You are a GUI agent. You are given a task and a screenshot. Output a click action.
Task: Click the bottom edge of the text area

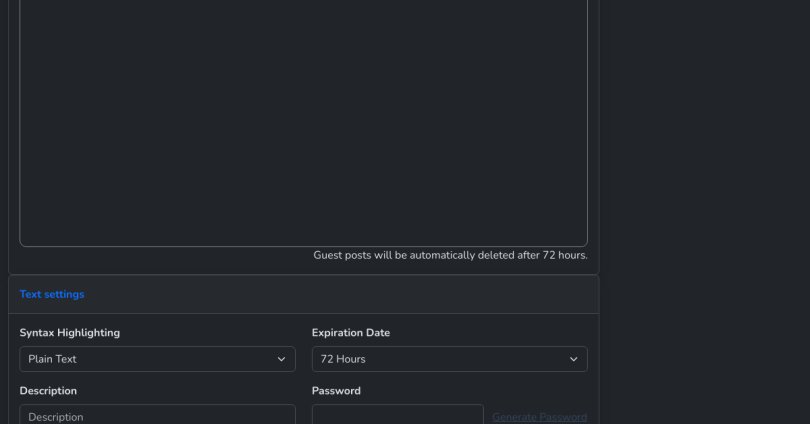pyautogui.click(x=304, y=246)
